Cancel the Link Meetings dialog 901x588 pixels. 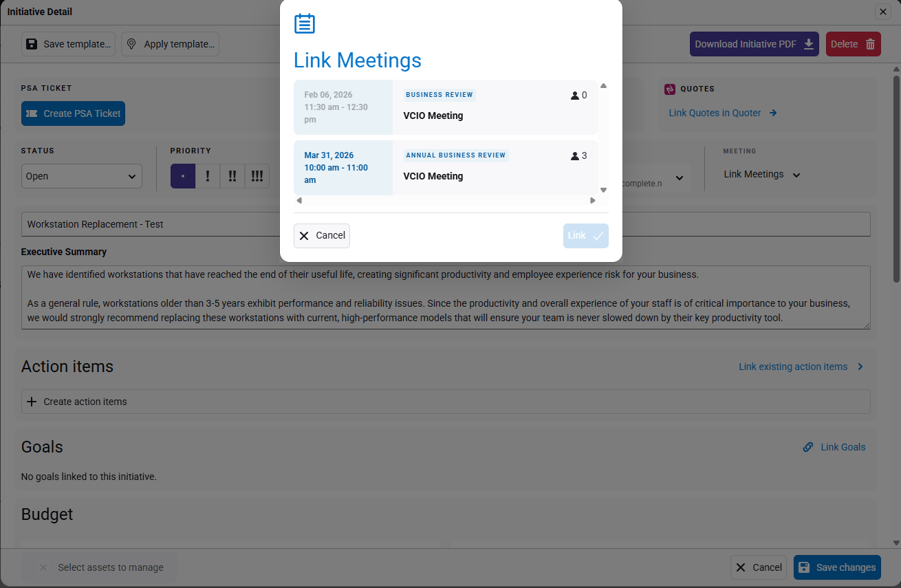[322, 235]
